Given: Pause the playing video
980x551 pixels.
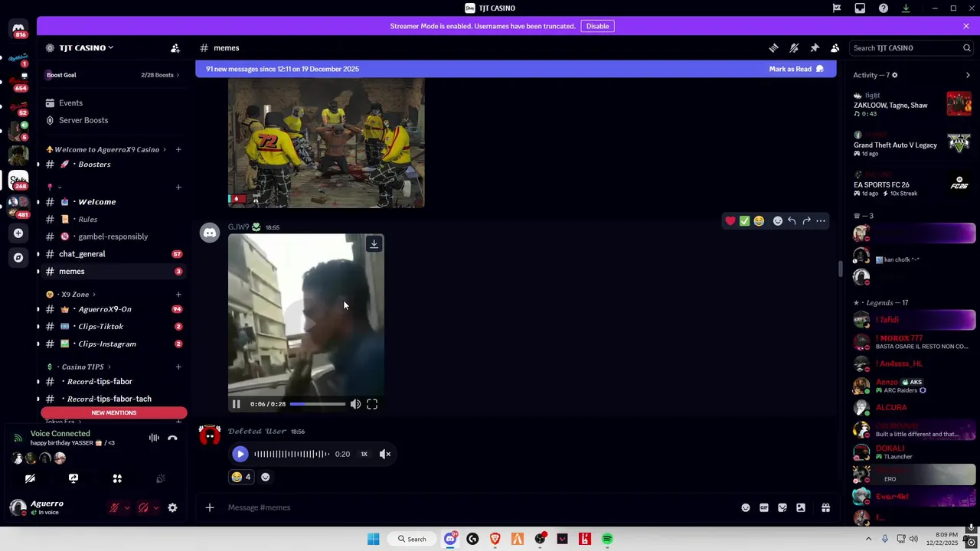Looking at the screenshot, I should tap(236, 404).
